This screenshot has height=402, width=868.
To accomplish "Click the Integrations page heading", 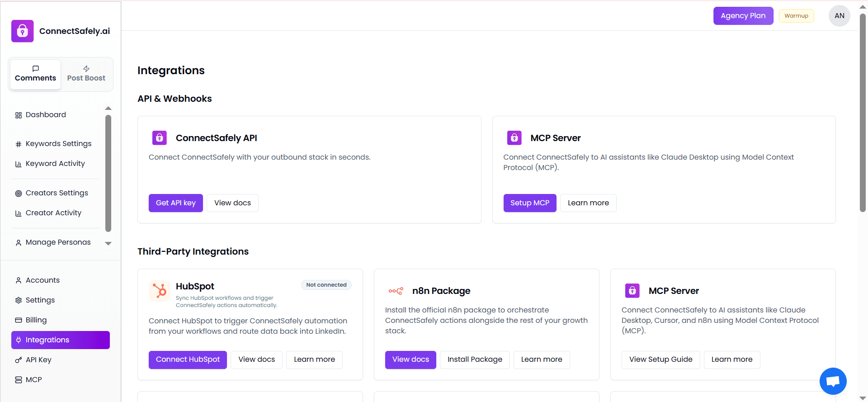I will tap(171, 71).
